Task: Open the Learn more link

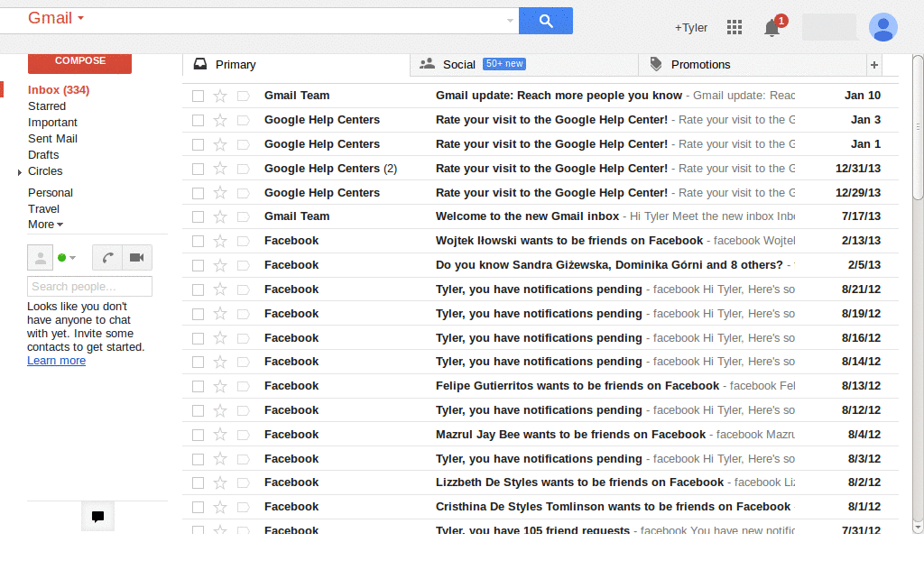Action: 55,360
